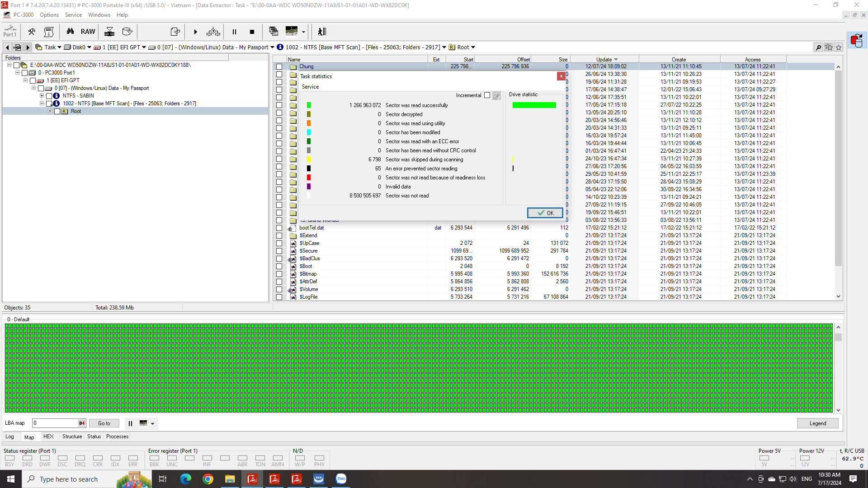This screenshot has width=868, height=488.
Task: Switch to the HEX tab
Action: 48,436
